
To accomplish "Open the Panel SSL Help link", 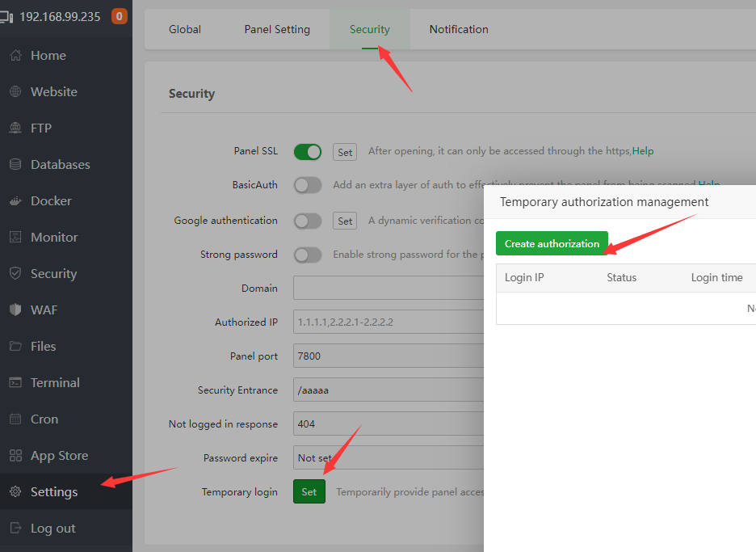I will 643,151.
